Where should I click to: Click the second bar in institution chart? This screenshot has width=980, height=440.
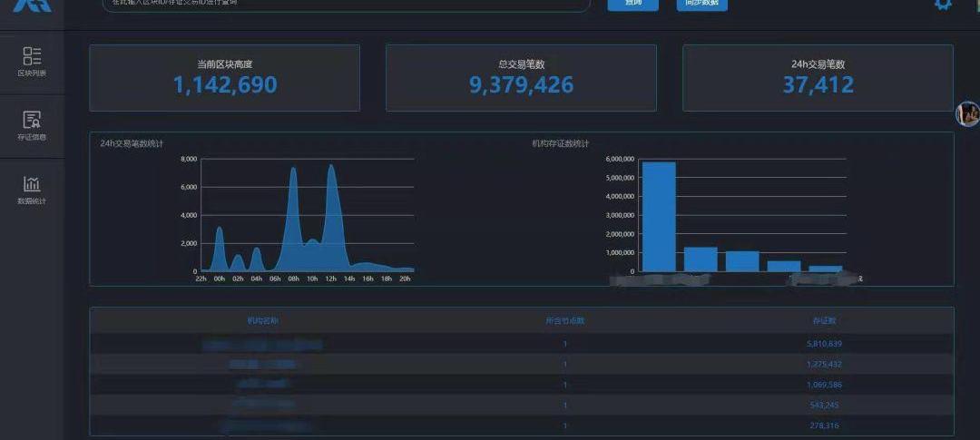(701, 259)
